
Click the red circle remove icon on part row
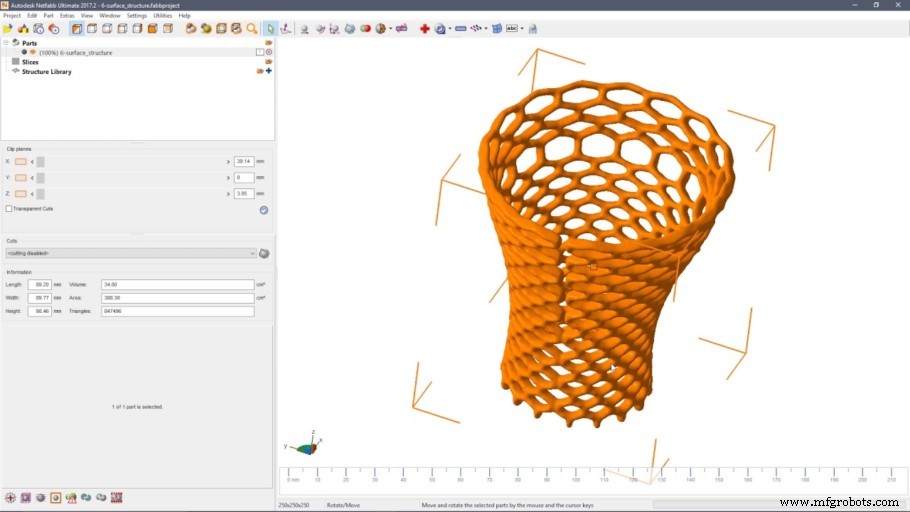(x=269, y=52)
